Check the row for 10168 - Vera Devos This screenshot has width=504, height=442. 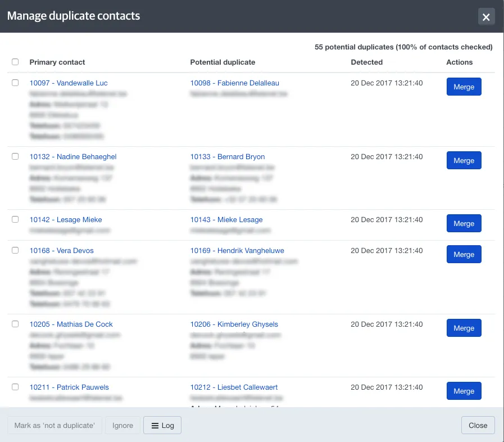pyautogui.click(x=15, y=250)
